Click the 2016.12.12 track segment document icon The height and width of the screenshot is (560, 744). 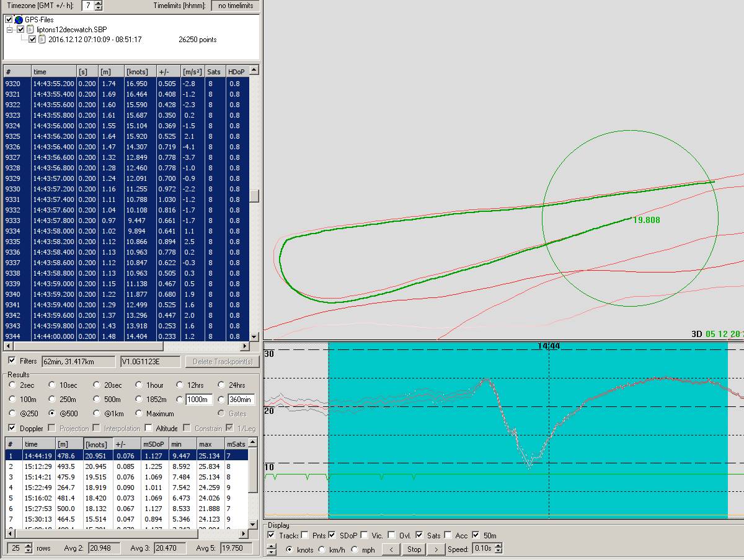[42, 40]
